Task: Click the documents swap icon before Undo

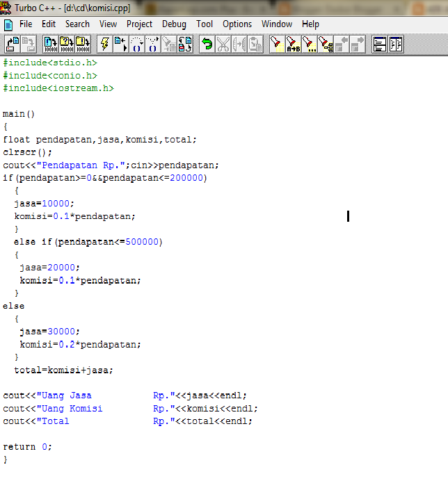Action: click(x=185, y=44)
